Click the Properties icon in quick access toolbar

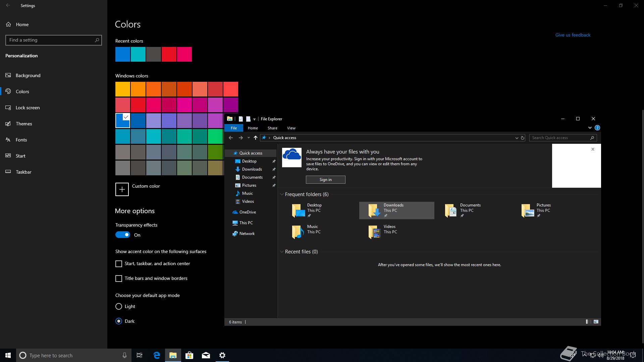click(x=240, y=119)
